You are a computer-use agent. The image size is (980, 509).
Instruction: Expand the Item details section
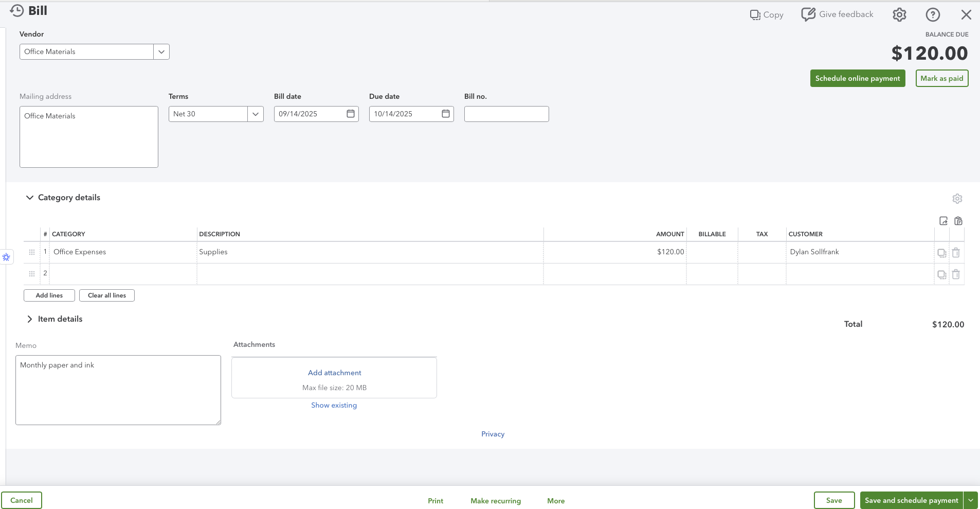click(30, 319)
